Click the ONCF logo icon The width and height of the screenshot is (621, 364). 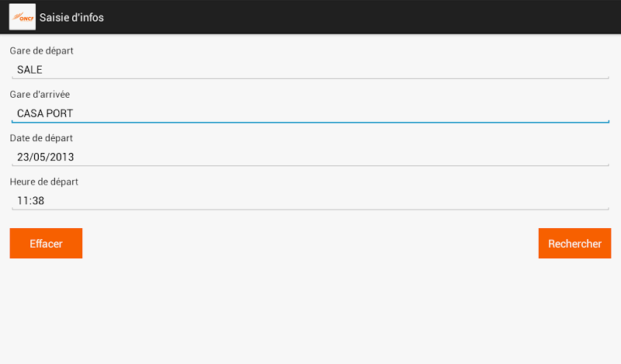coord(23,17)
